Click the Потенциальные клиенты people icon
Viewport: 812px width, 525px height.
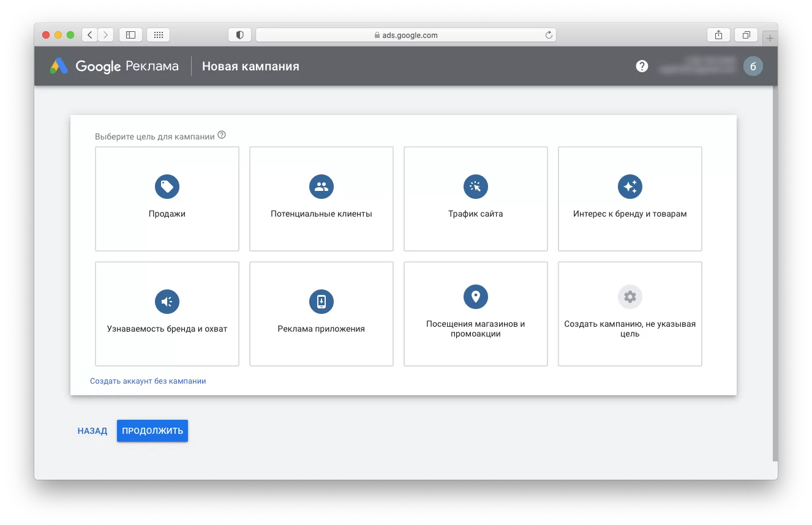[x=321, y=186]
